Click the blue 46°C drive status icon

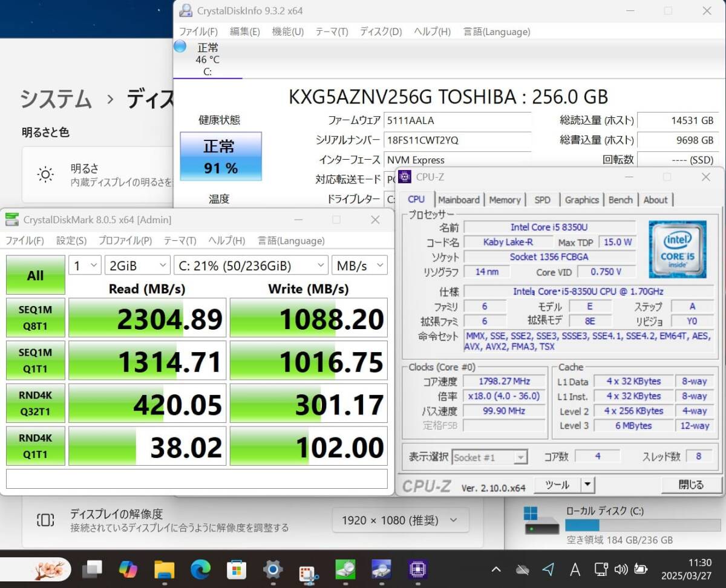[180, 45]
